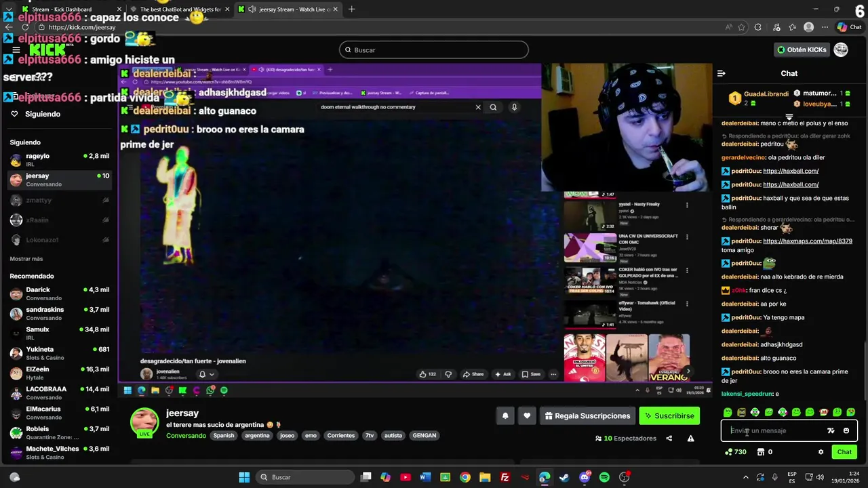The width and height of the screenshot is (868, 488).
Task: Open Daarick's recommended channel
Action: pyautogui.click(x=60, y=293)
